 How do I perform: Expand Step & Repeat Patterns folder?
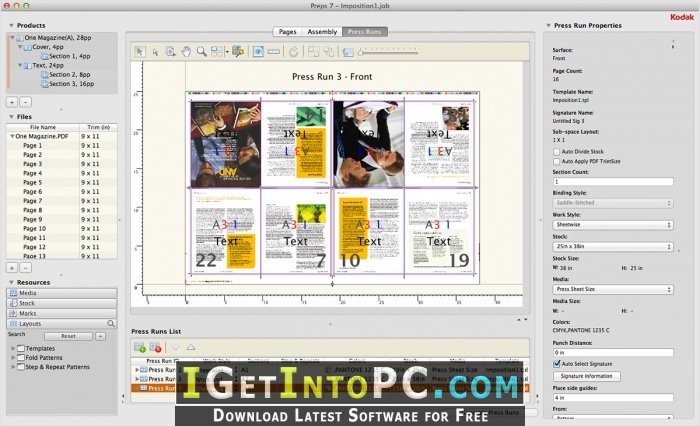tap(13, 367)
